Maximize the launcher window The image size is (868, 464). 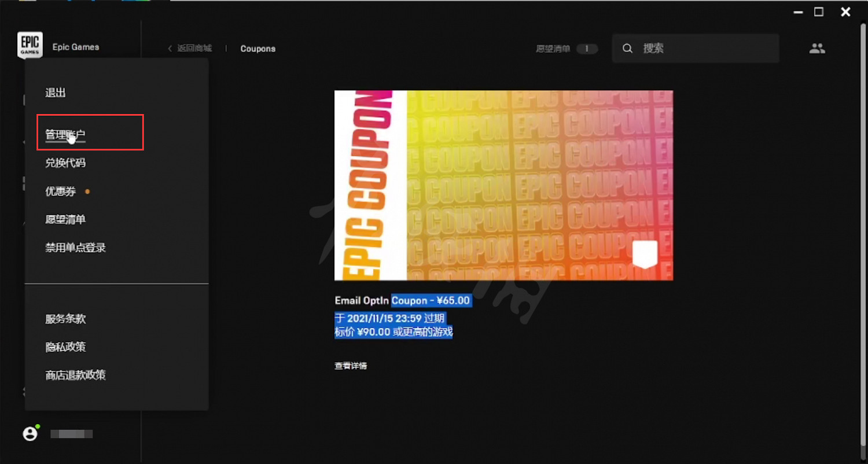[x=818, y=12]
